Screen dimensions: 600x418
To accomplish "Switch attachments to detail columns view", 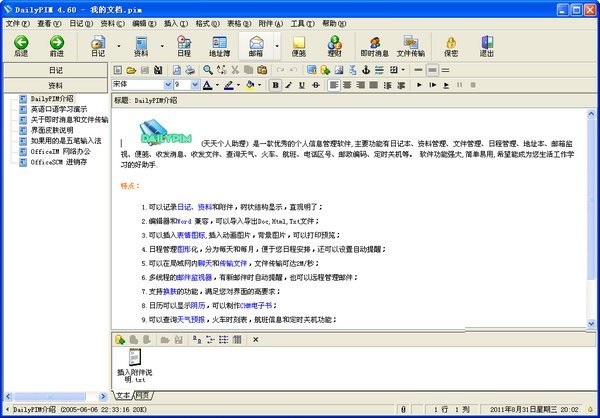I will (x=237, y=340).
